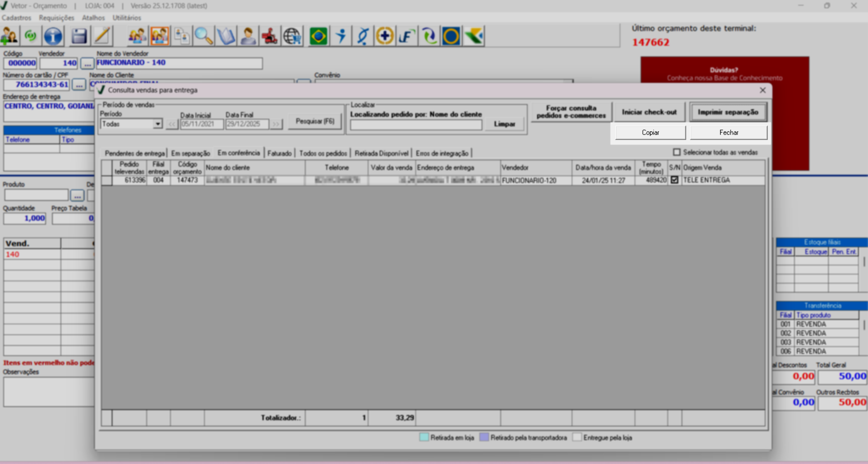
Task: Click the red delivery scooter icon
Action: click(x=270, y=36)
